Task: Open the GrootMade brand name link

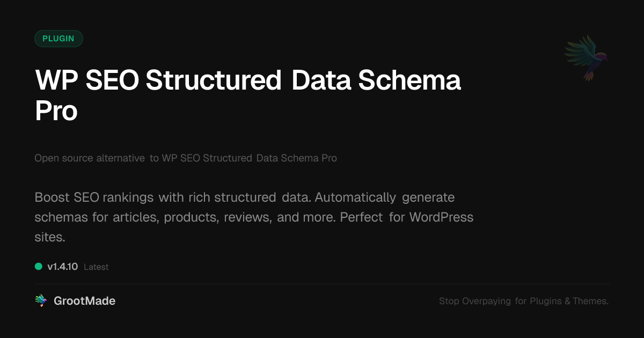Action: (84, 301)
